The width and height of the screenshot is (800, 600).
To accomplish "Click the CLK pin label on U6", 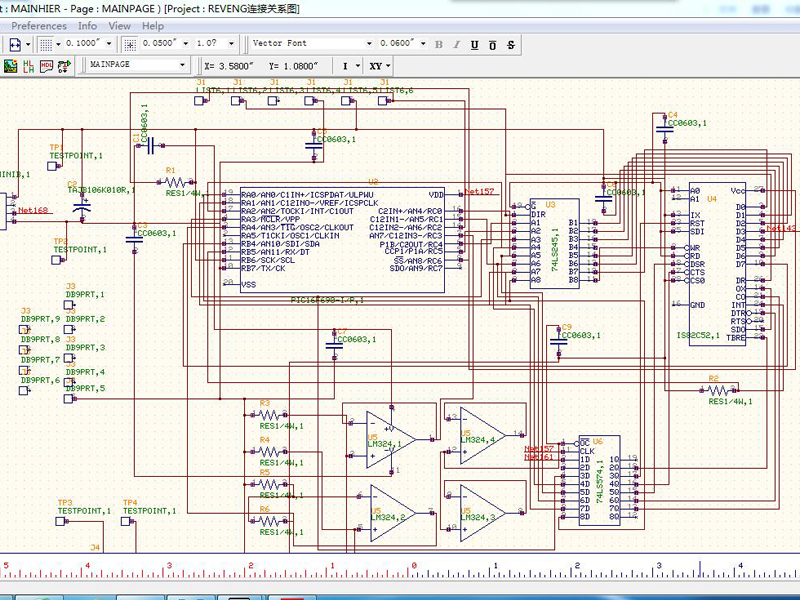I will coord(587,451).
